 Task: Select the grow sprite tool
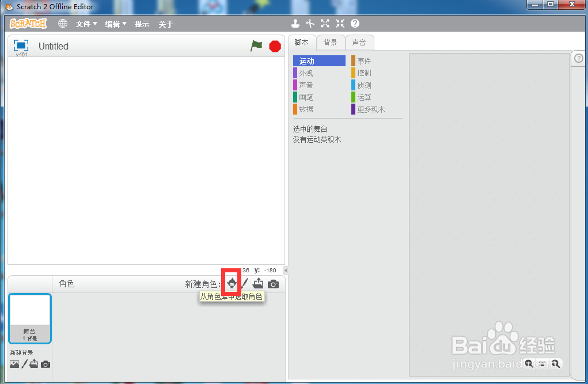coord(325,24)
